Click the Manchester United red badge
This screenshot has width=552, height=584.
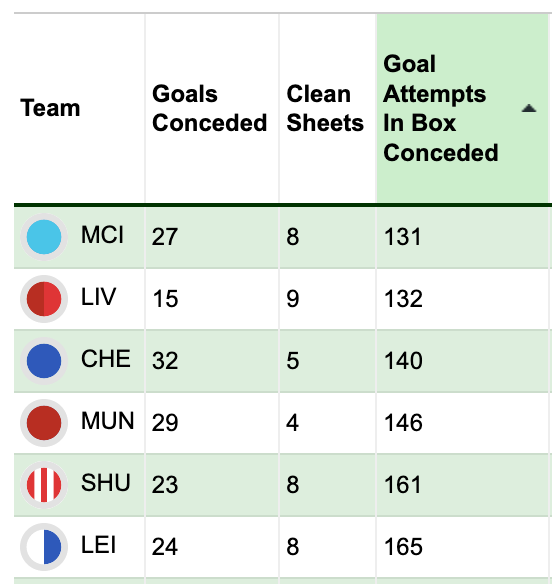[x=44, y=423]
